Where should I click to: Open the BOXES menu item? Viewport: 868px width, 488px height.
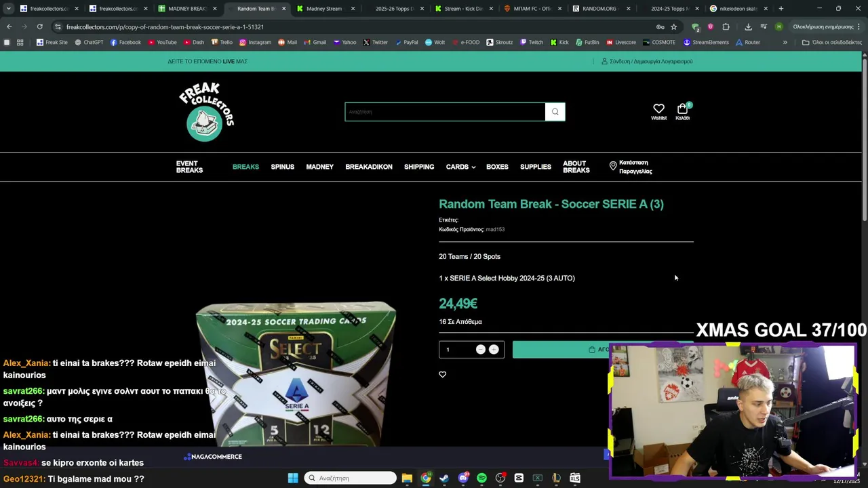point(497,167)
